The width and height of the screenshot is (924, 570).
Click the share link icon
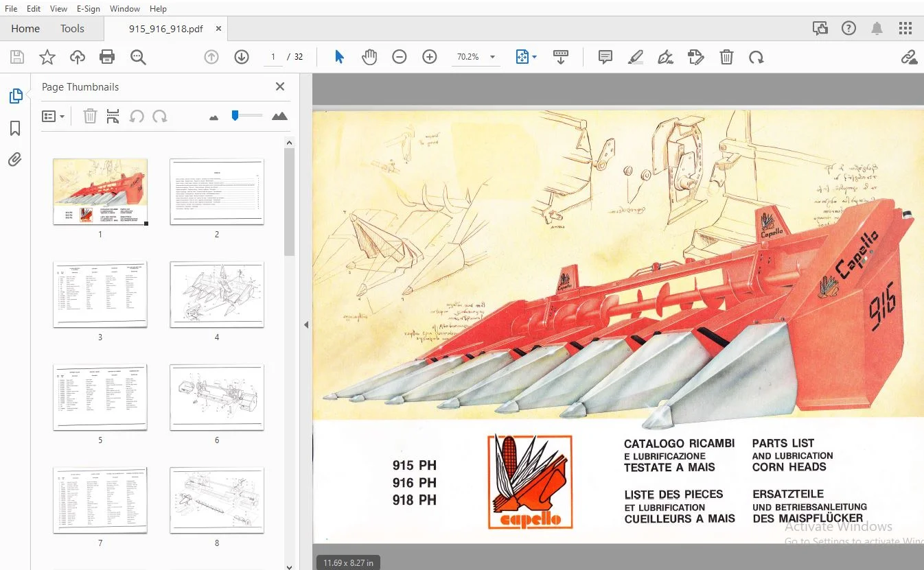point(910,57)
